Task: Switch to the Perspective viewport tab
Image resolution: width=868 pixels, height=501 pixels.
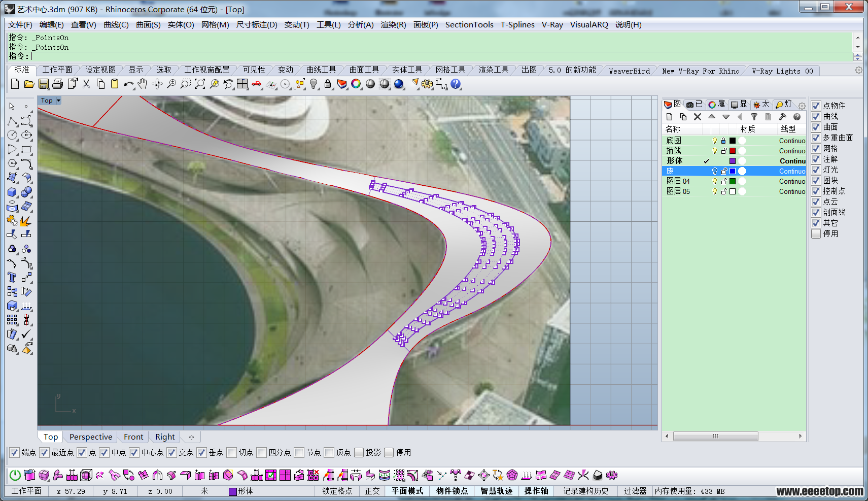Action: coord(91,437)
